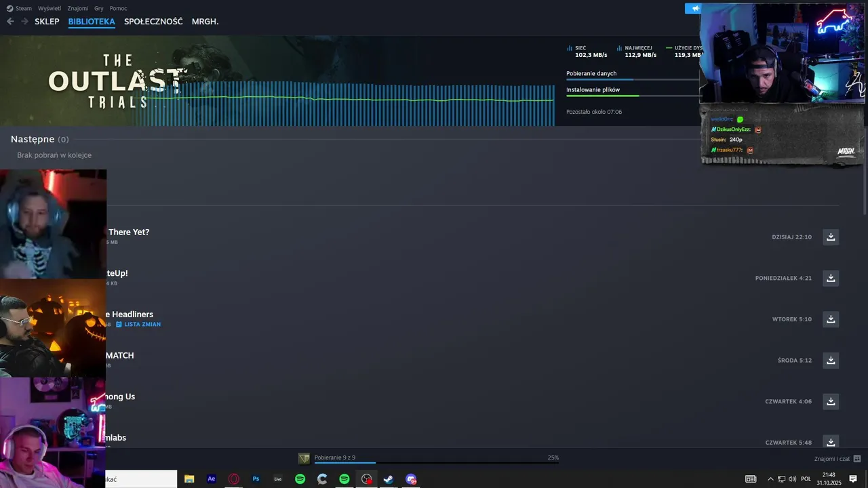868x488 pixels.
Task: Select the MATCH row title
Action: click(120, 356)
